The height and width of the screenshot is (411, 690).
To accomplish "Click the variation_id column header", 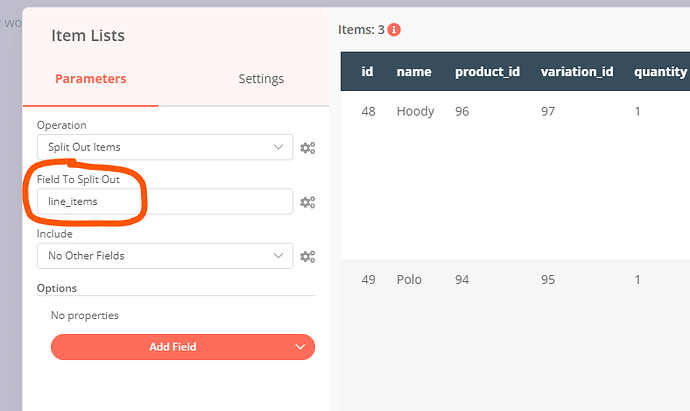I will 577,71.
